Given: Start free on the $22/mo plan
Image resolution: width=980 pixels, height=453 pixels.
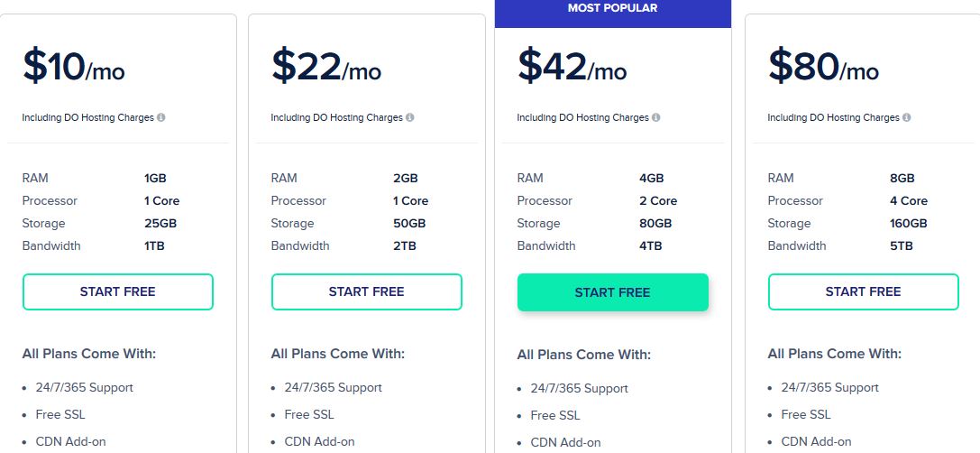Looking at the screenshot, I should (x=366, y=291).
